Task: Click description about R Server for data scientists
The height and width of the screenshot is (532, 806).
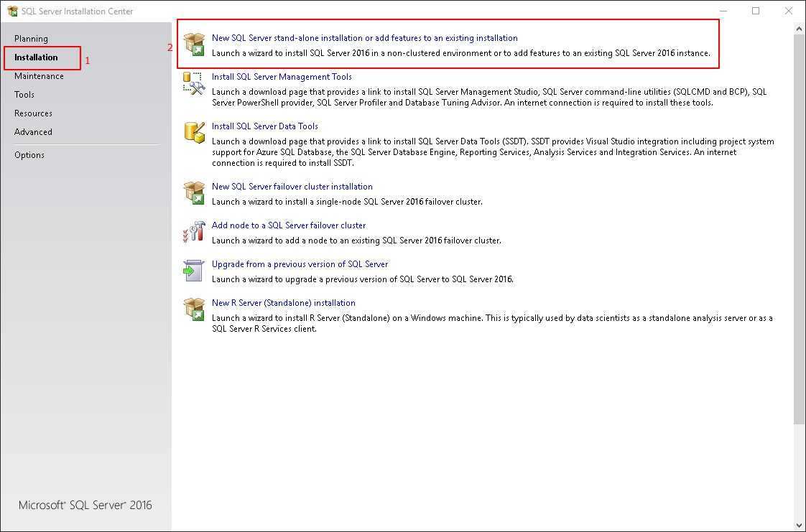Action: point(492,324)
